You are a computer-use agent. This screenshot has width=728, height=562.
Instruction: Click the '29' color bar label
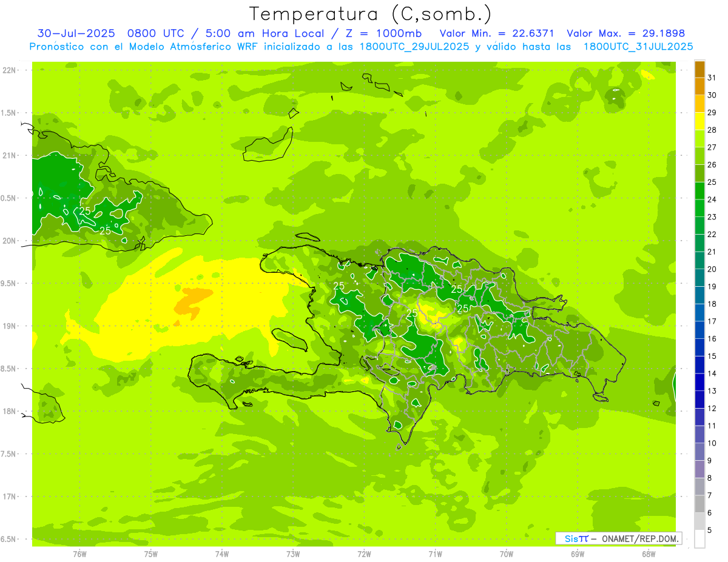712,112
